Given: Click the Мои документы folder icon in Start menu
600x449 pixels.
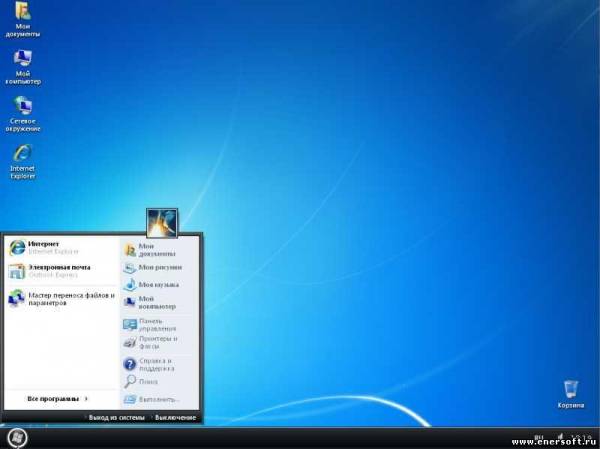Looking at the screenshot, I should 130,250.
